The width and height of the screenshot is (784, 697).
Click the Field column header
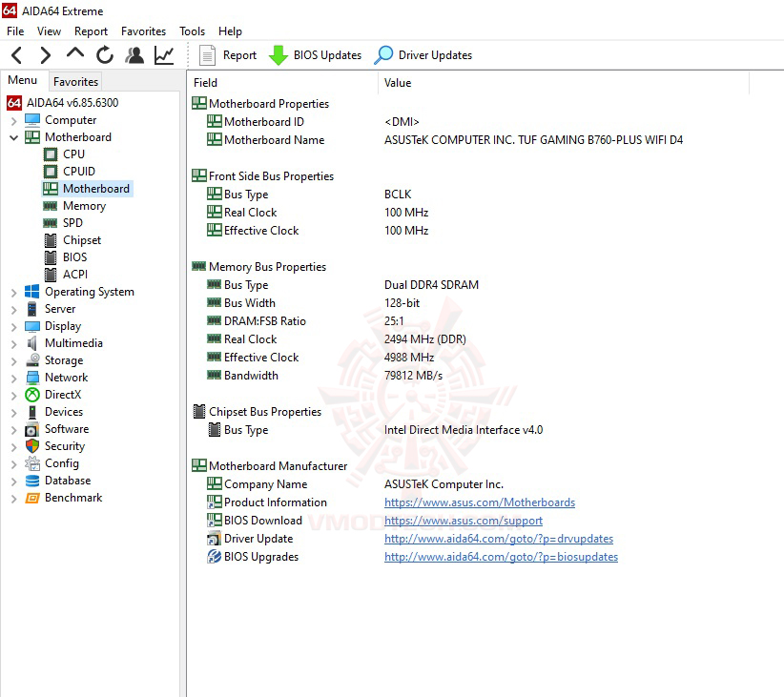point(283,83)
